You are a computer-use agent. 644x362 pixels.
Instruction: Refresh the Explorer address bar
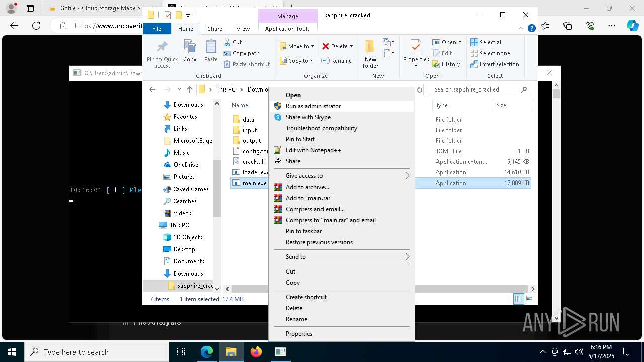point(420,89)
